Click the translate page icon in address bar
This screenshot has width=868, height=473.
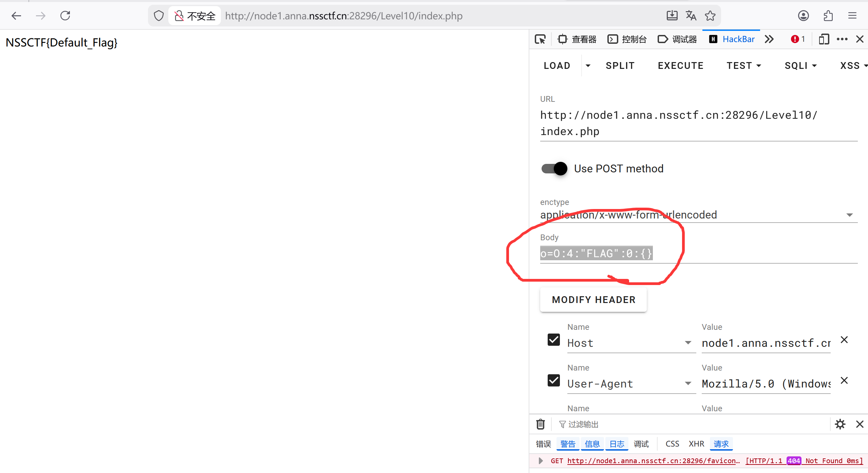(x=691, y=16)
